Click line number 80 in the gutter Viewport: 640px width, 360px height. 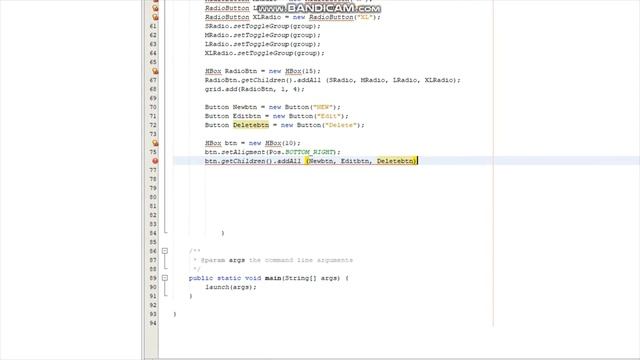point(153,197)
